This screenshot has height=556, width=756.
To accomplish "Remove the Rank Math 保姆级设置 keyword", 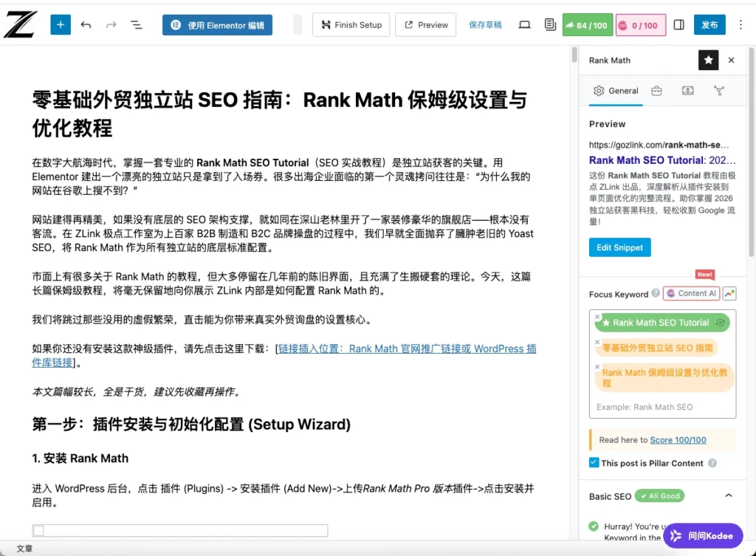I will click(x=597, y=367).
